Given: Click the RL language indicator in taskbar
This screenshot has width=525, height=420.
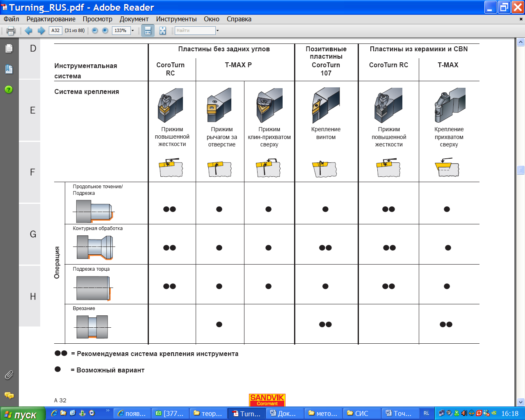Looking at the screenshot, I should (427, 413).
